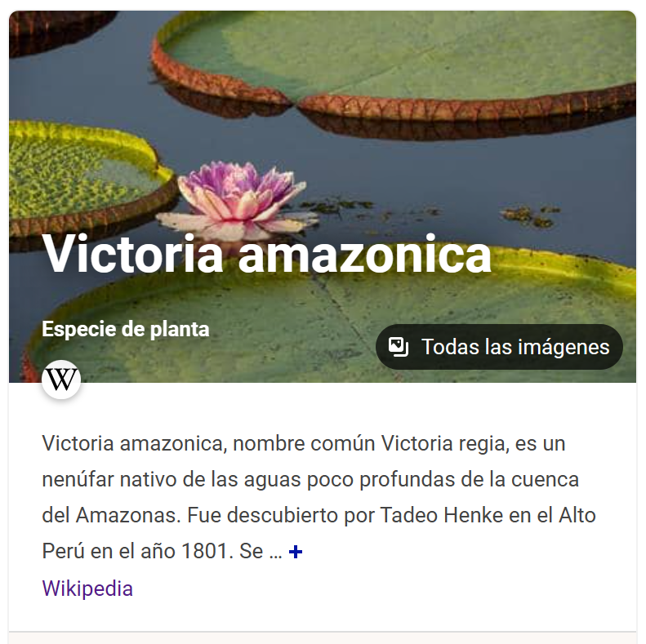Open the Wikipedia source link

click(x=87, y=588)
